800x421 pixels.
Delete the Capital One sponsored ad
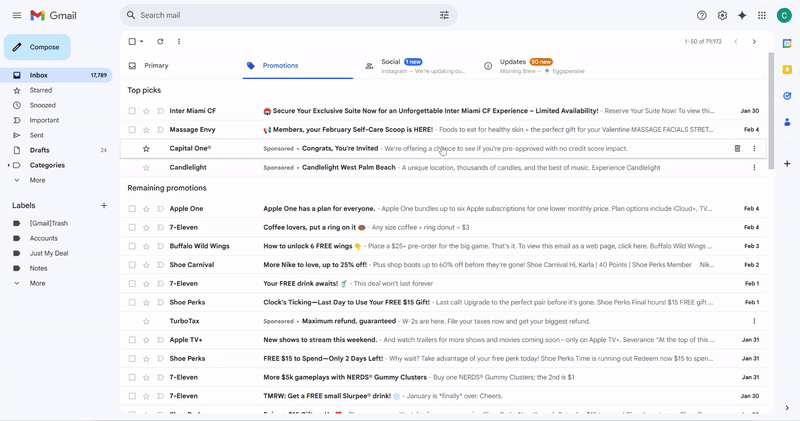[737, 148]
